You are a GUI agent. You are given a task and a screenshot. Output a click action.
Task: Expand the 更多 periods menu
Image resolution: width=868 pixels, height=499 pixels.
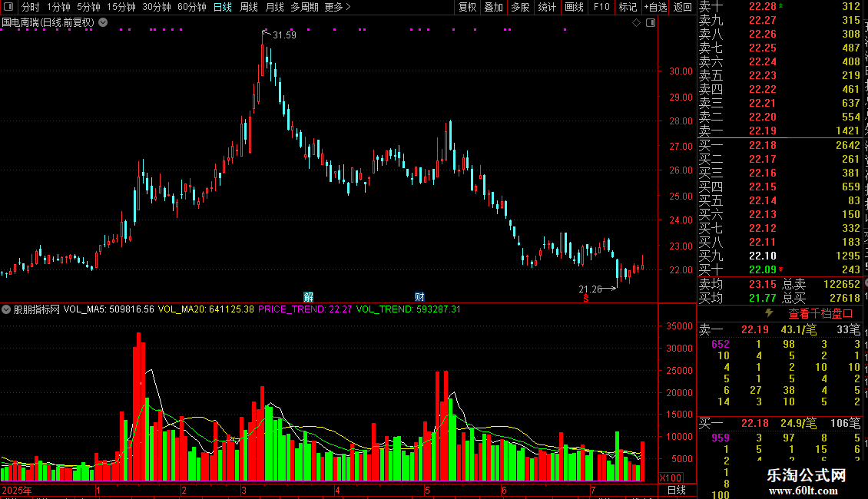[338, 7]
